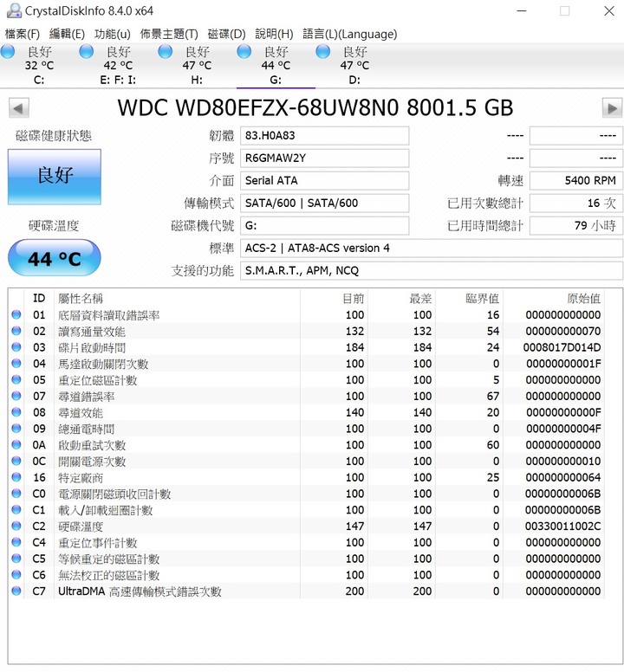Click status dot of attribute C0 row
624x672 pixels.
16,494
